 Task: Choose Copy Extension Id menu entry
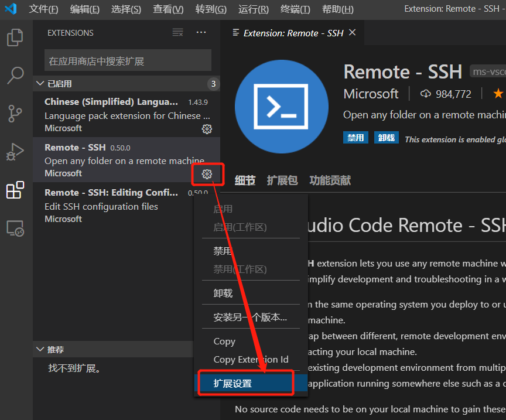(x=251, y=359)
